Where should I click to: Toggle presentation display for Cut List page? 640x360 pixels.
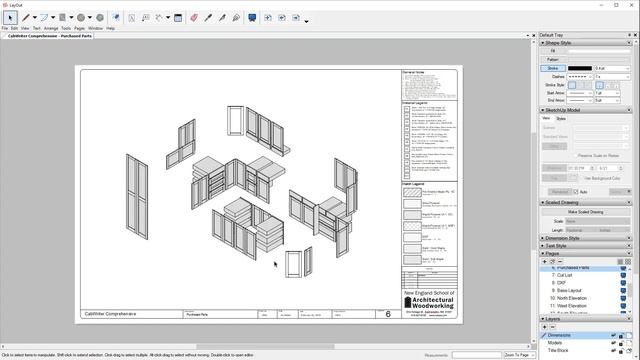coord(623,276)
